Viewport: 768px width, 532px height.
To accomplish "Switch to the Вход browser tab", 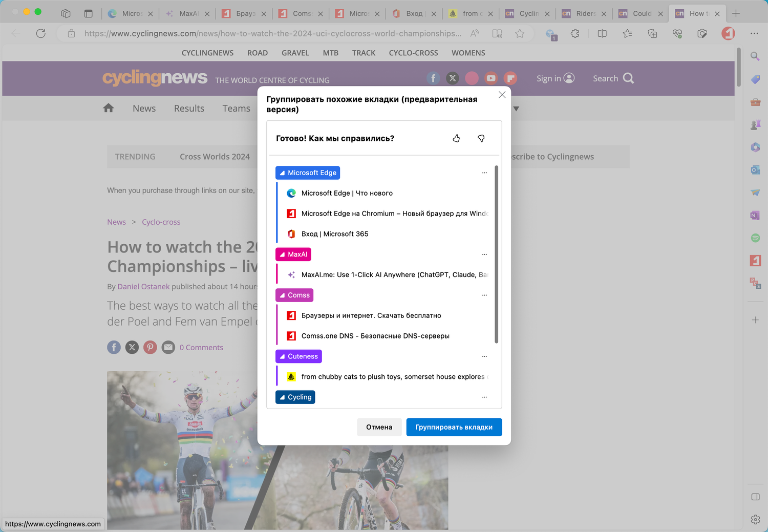I will 413,13.
